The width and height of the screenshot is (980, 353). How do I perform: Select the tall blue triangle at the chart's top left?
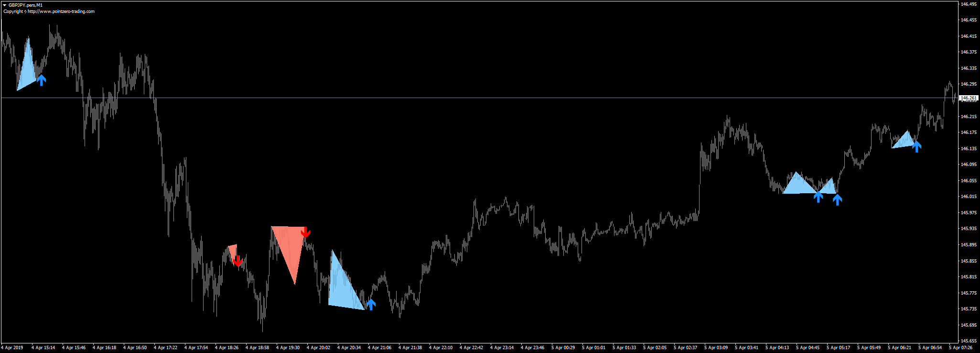tap(26, 67)
